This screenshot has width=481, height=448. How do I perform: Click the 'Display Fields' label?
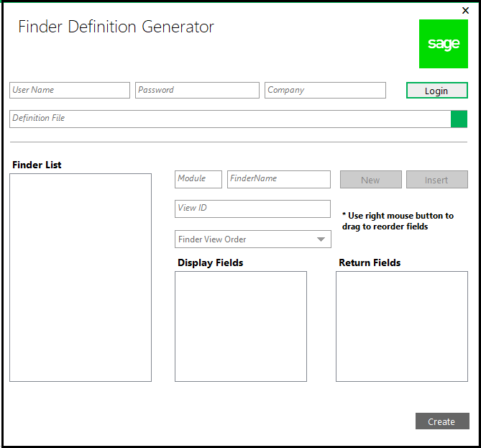pos(211,262)
